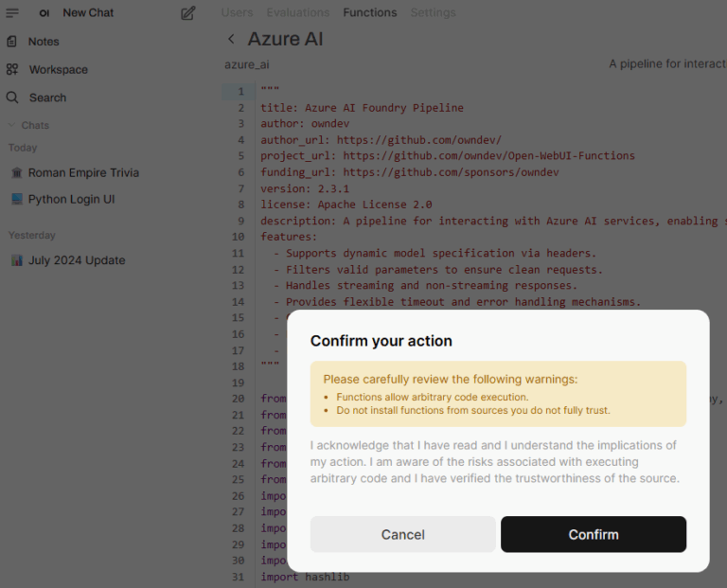Click 'Please carefully review the following warnings' heading
Viewport: 727px width, 588px height.
pos(451,380)
